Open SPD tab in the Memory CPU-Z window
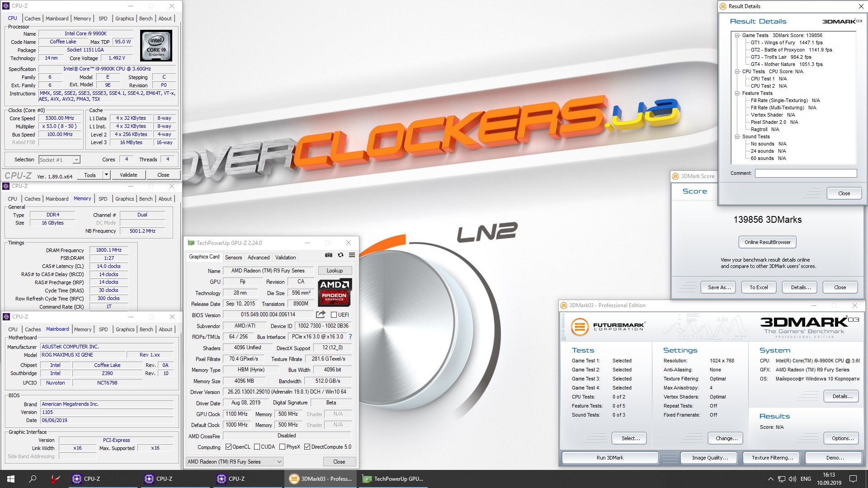The width and height of the screenshot is (868, 488). pos(103,199)
